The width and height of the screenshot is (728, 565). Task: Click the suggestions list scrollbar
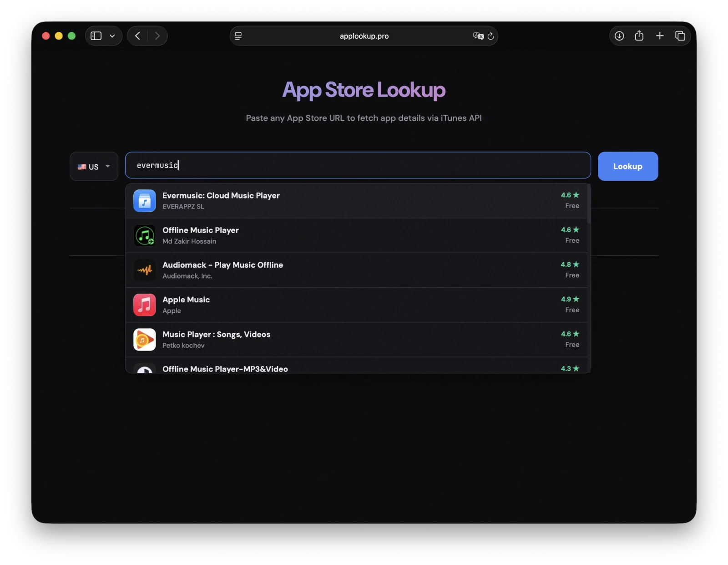click(x=589, y=204)
